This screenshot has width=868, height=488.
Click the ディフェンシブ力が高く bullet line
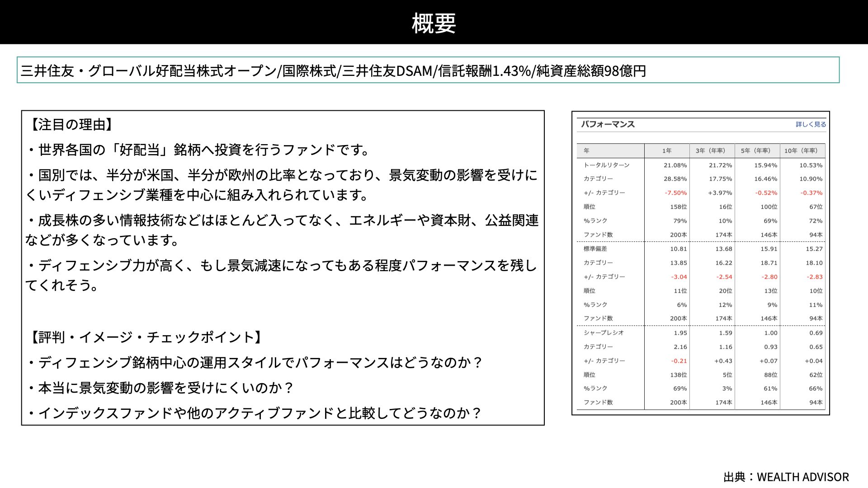click(x=282, y=275)
